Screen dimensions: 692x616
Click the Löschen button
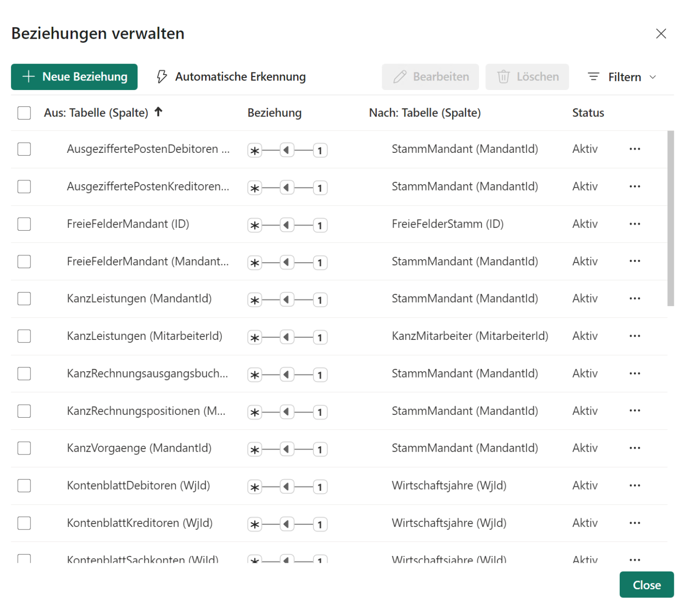click(x=527, y=77)
